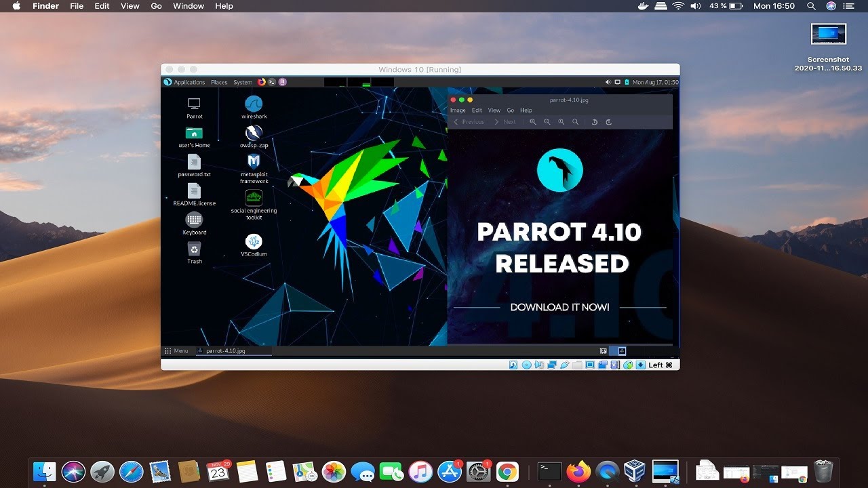Rotate image counterclockwise in viewer toolbar
The image size is (868, 488).
pyautogui.click(x=594, y=122)
